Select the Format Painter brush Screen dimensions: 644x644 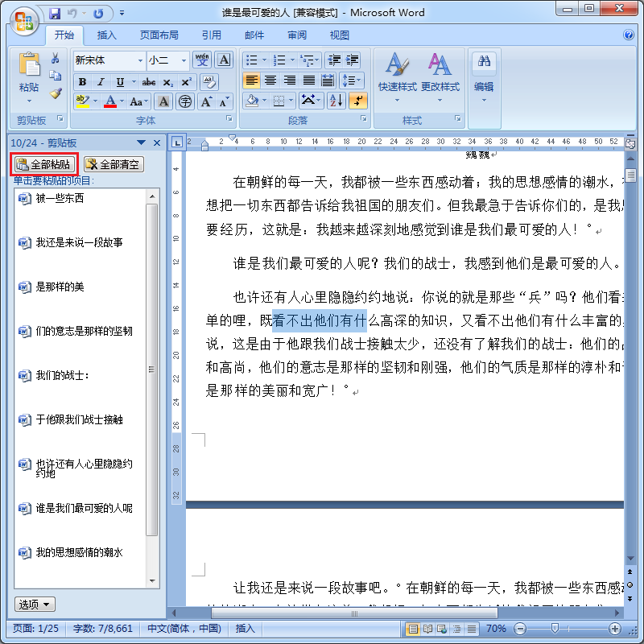(55, 93)
